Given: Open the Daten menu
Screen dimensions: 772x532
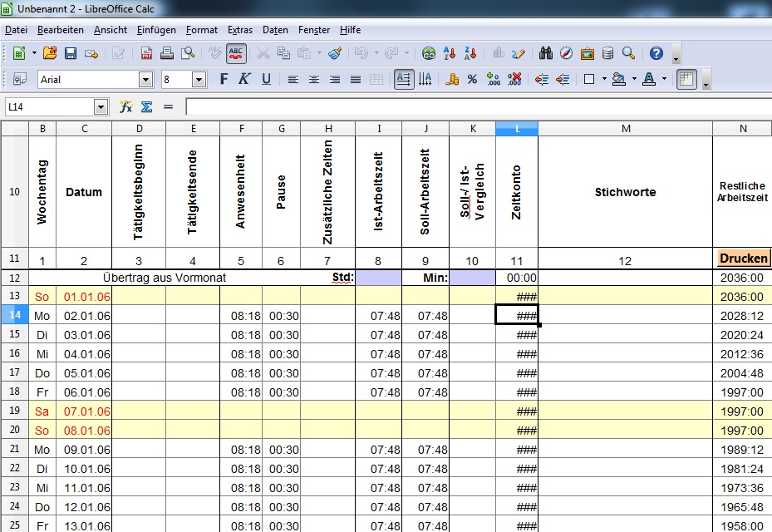Looking at the screenshot, I should pyautogui.click(x=275, y=30).
